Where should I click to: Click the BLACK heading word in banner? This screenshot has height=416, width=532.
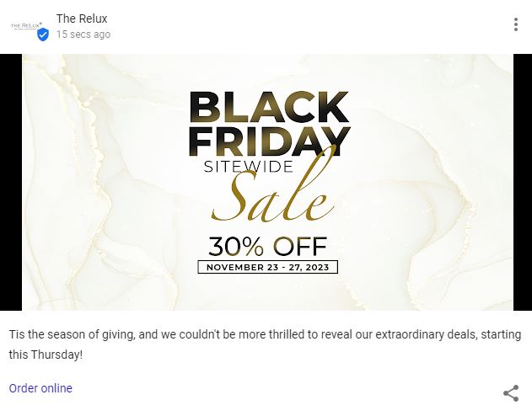(x=268, y=108)
